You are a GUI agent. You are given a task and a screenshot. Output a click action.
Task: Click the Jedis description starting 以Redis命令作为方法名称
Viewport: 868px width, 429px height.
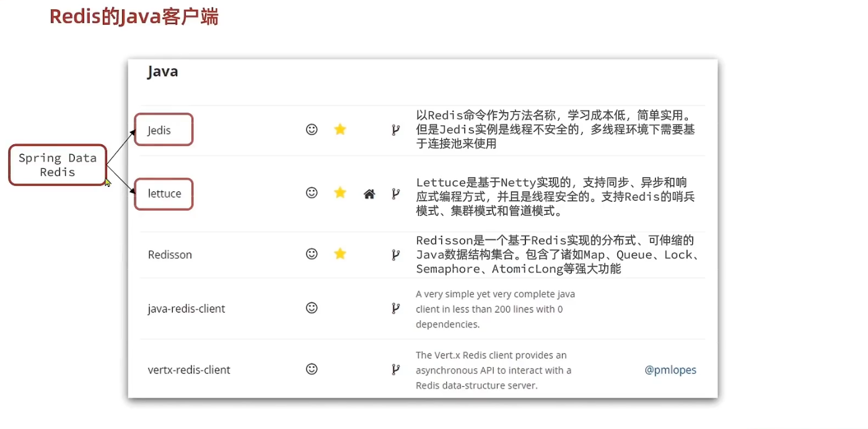click(555, 129)
